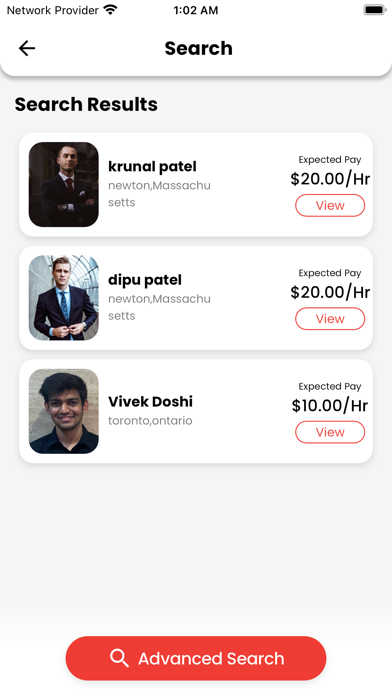Screen dimensions: 392x696
Task: Open dipu patel's profile photo
Action: [63, 298]
